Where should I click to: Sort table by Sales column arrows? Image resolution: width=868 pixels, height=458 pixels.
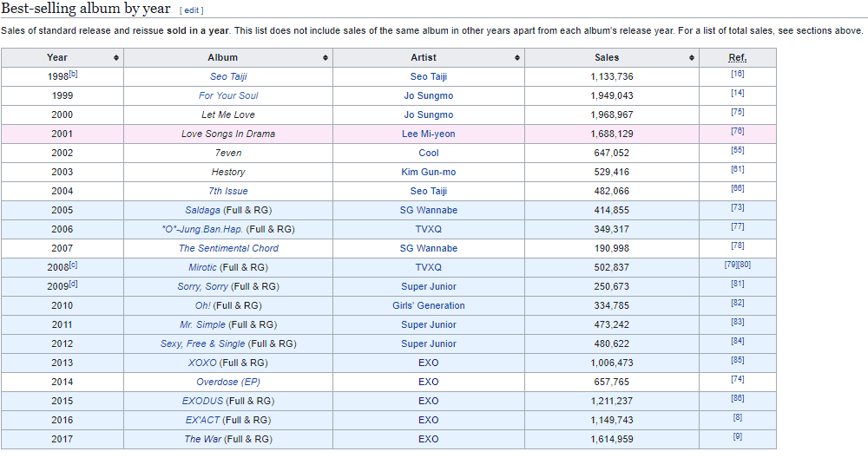click(x=692, y=58)
